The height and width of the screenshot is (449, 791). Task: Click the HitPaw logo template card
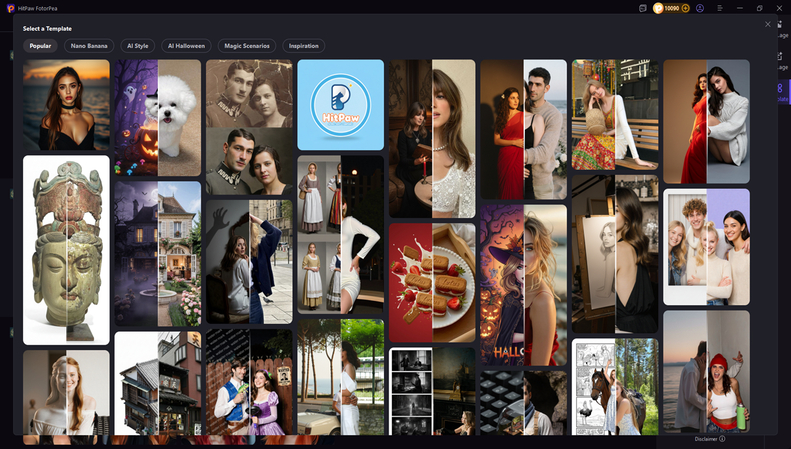(x=341, y=105)
